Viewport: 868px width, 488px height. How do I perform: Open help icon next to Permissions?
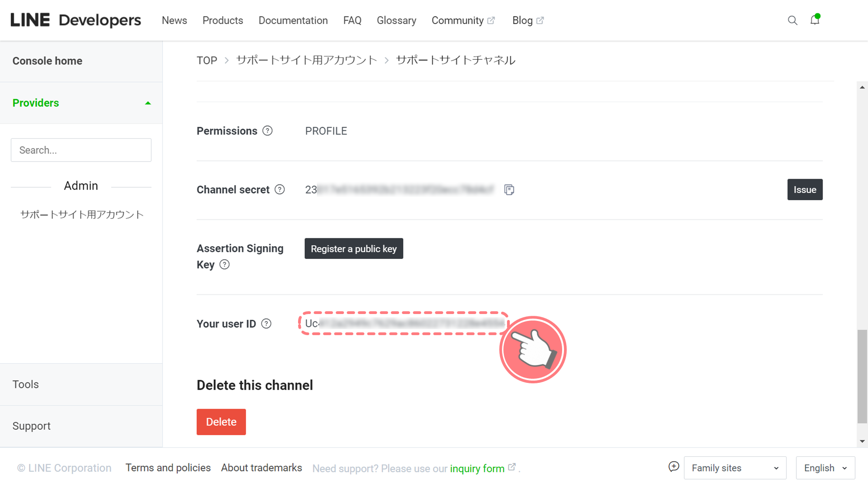[267, 131]
